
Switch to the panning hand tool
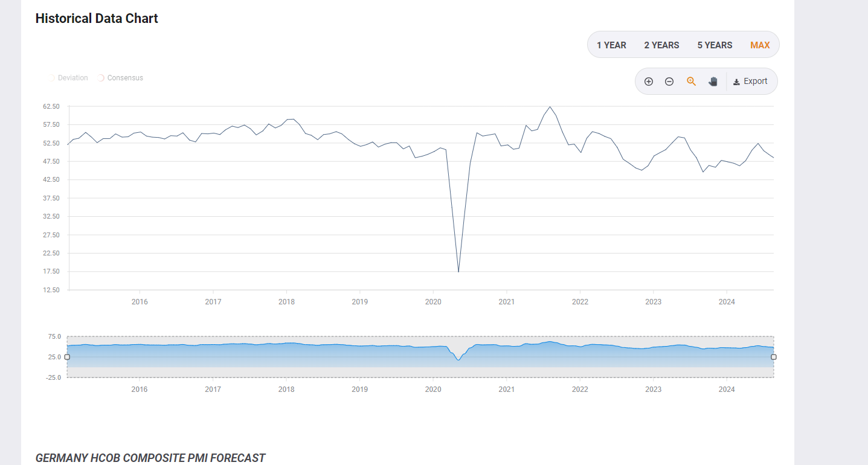point(713,81)
